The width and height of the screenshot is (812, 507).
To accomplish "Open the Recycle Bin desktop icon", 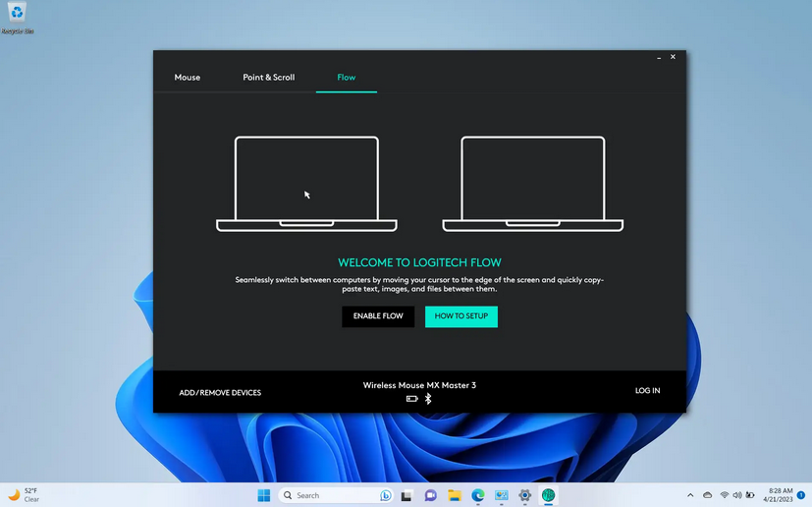I will pyautogui.click(x=17, y=18).
